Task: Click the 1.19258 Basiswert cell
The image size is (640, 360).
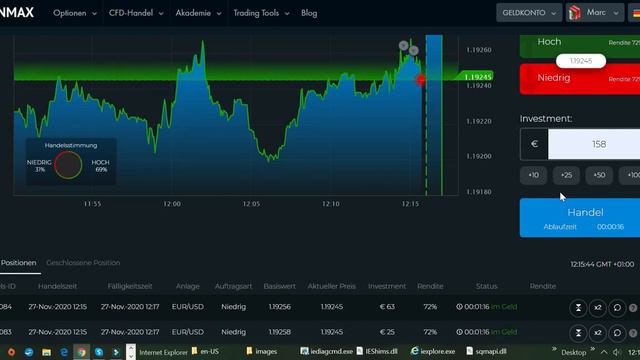Action: pyautogui.click(x=280, y=332)
